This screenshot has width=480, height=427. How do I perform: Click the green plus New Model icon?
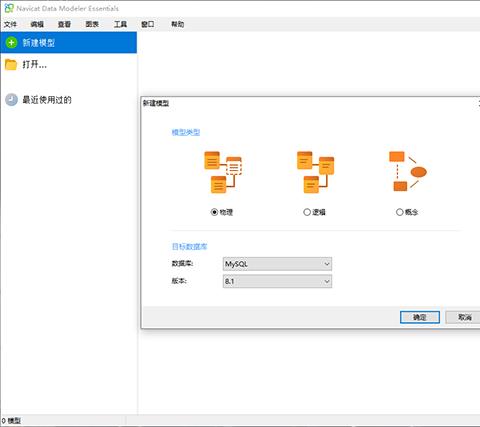tap(11, 43)
